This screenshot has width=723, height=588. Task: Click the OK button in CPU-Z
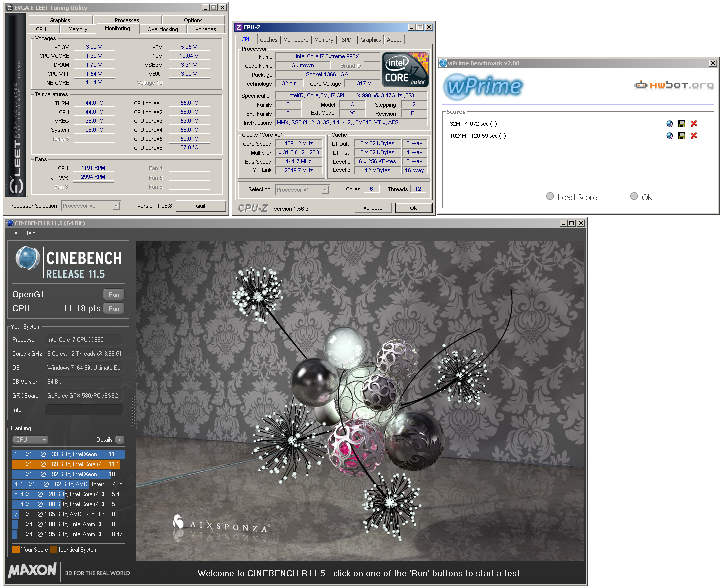click(x=413, y=208)
